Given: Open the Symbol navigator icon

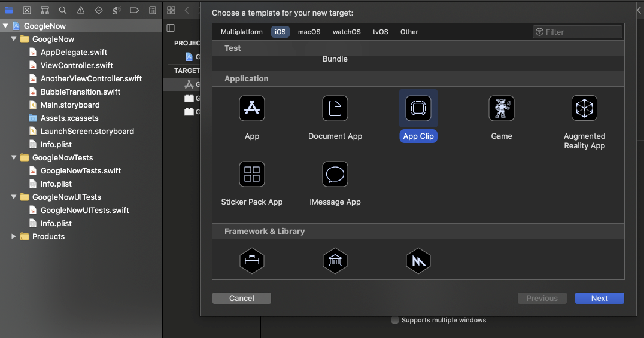Looking at the screenshot, I should point(45,10).
